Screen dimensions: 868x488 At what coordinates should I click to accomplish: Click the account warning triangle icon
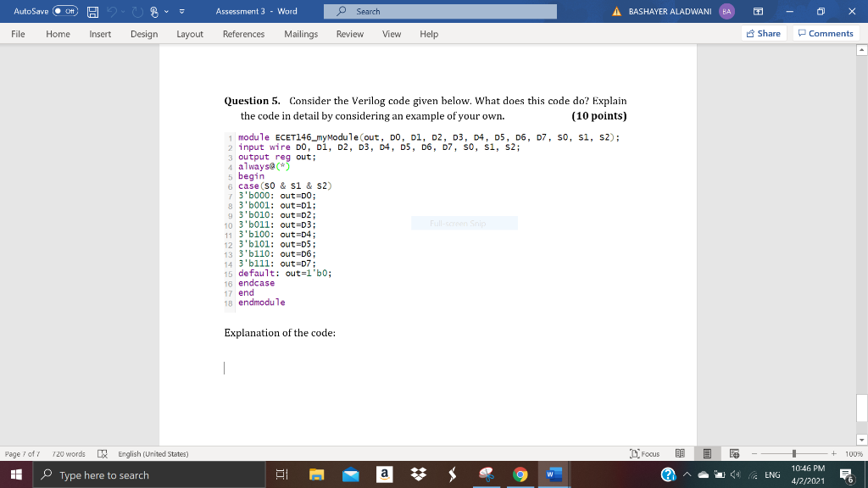coord(617,12)
